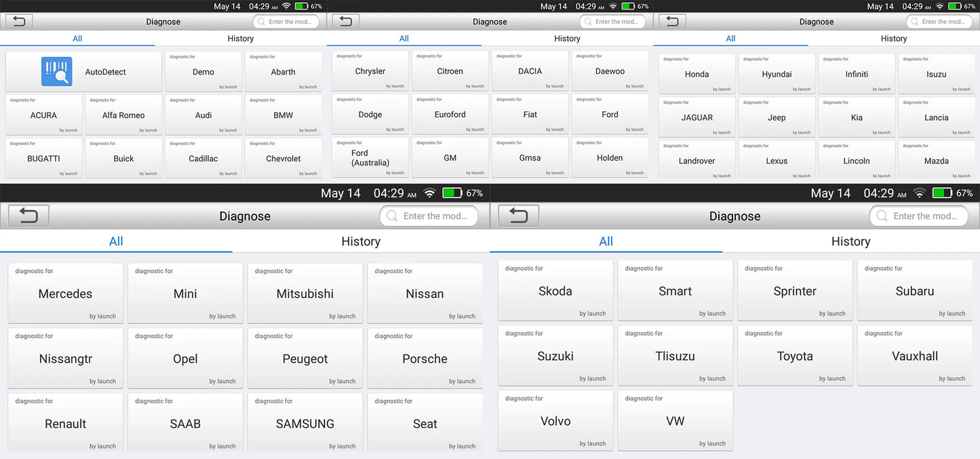Open Landrover diagnostics

697,161
